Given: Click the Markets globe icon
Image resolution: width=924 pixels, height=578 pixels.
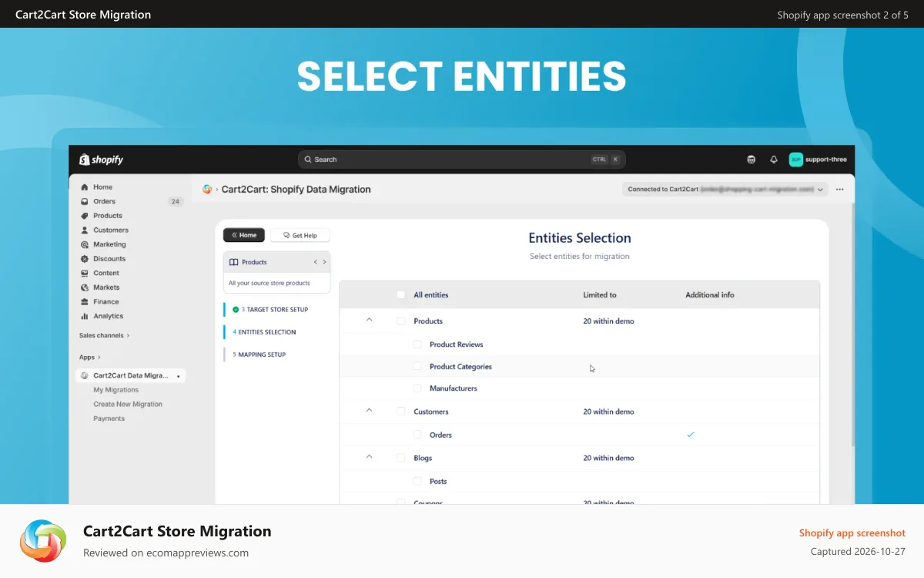Looking at the screenshot, I should (x=85, y=287).
